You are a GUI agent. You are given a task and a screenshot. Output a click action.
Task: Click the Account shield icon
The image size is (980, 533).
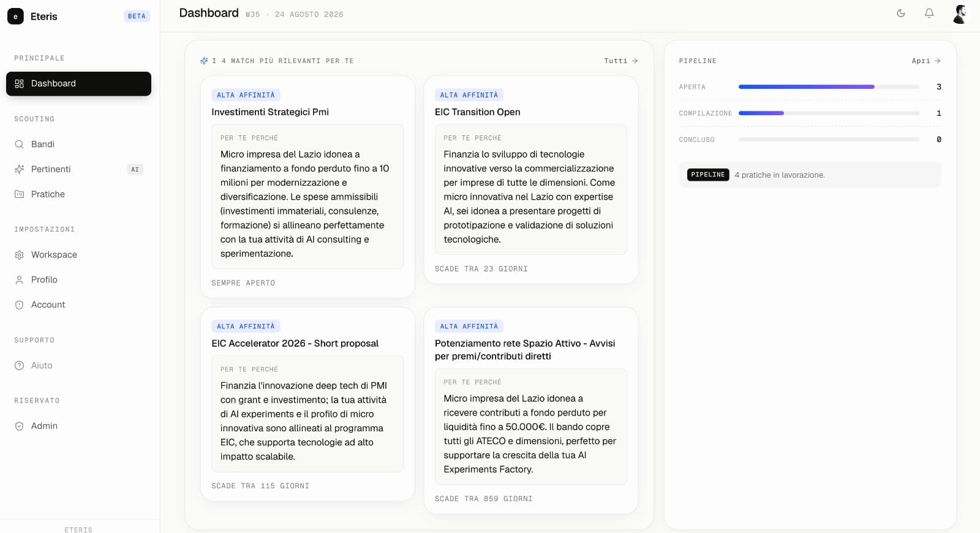[19, 305]
